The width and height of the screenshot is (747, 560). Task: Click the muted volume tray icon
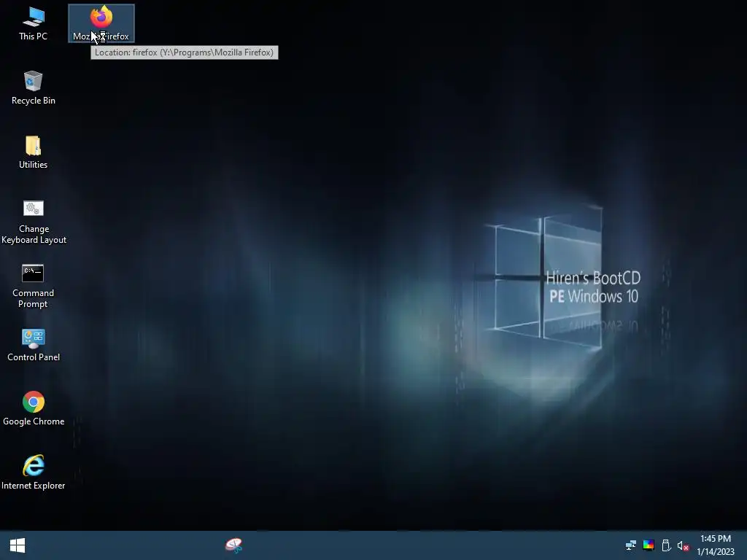pyautogui.click(x=683, y=545)
